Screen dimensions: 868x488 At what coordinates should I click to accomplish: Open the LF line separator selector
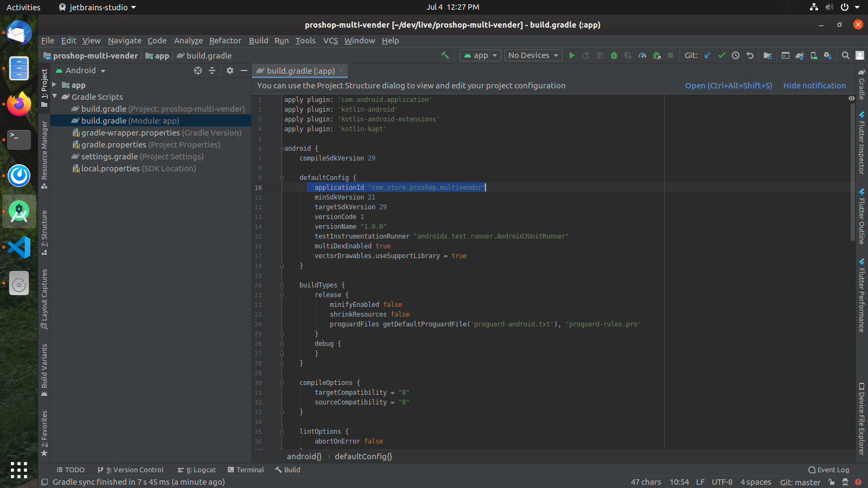(700, 482)
